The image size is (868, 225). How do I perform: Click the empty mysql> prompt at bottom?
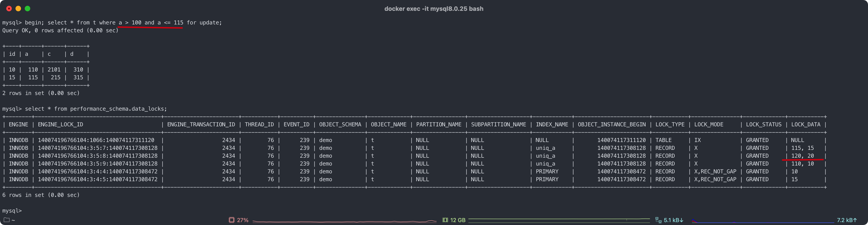point(12,210)
